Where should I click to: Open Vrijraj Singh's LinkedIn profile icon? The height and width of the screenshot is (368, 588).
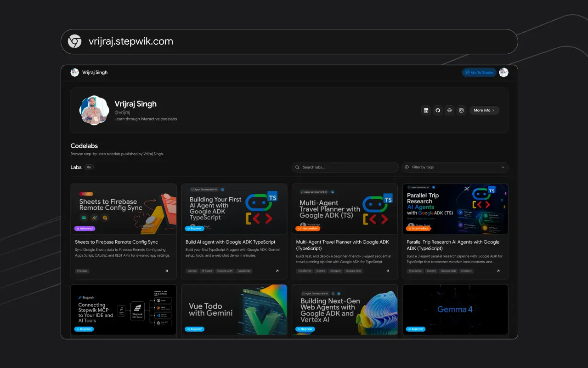(x=426, y=110)
